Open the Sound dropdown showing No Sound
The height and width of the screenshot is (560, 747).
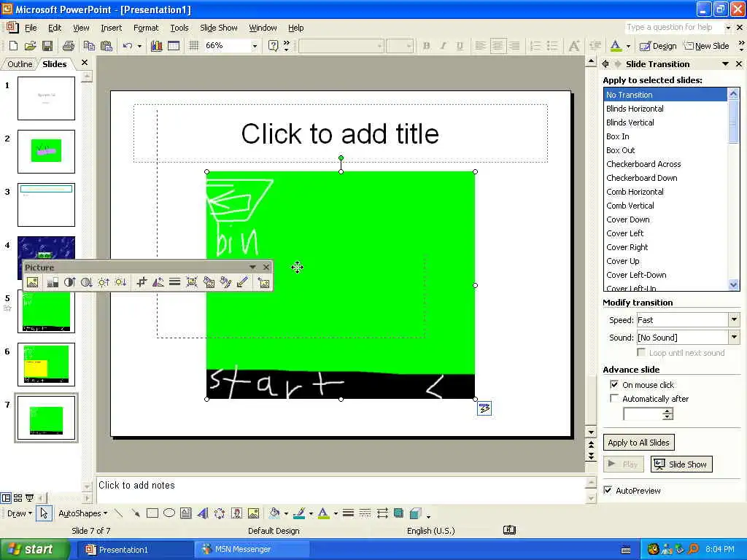coord(734,337)
